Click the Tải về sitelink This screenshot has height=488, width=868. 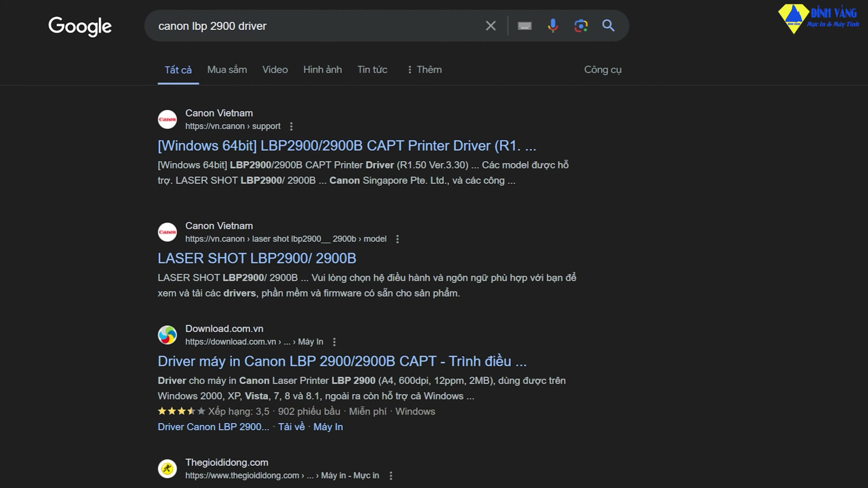(x=291, y=427)
